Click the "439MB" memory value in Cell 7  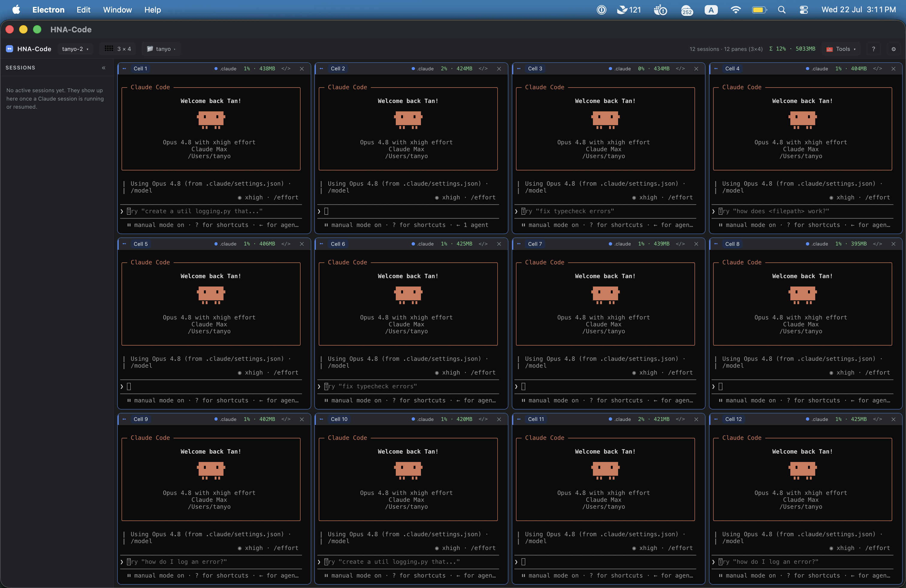pos(661,244)
